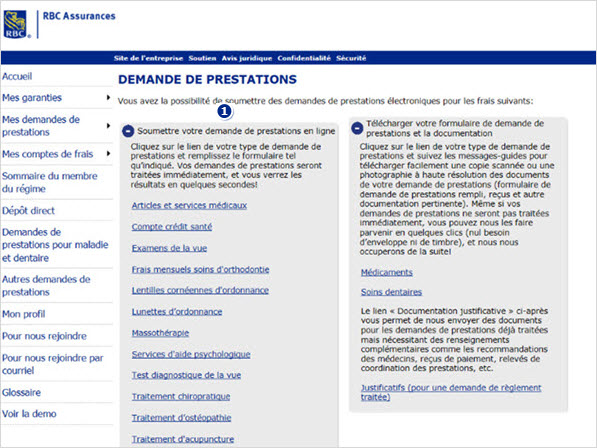Collapse the 'Soumettre votre demande' section icon
Image resolution: width=597 pixels, height=448 pixels.
(128, 131)
